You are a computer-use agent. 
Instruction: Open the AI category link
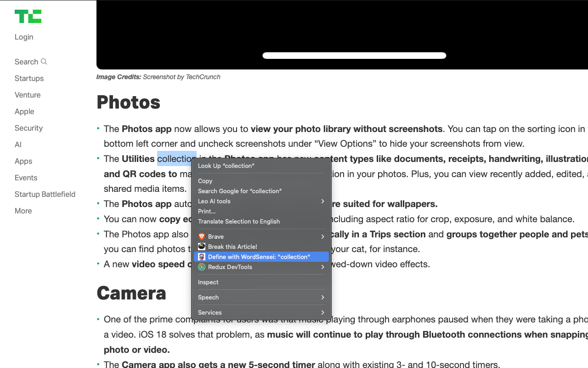click(x=18, y=144)
